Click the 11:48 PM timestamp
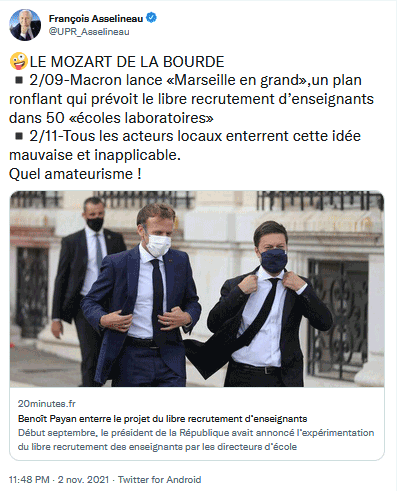404x491 pixels. (29, 480)
